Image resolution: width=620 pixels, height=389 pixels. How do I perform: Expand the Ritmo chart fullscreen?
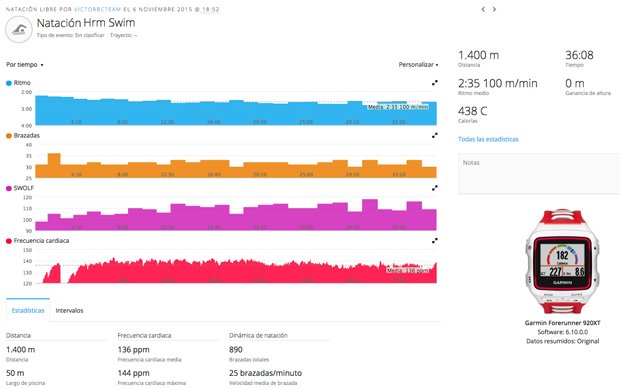click(x=435, y=83)
